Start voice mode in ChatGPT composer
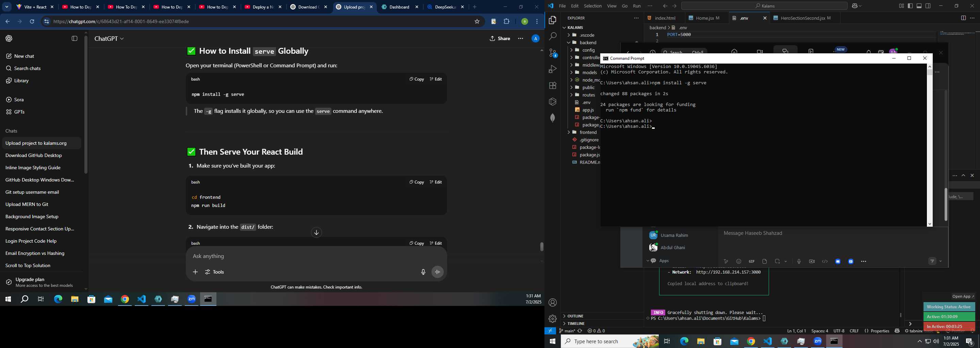 click(438, 272)
